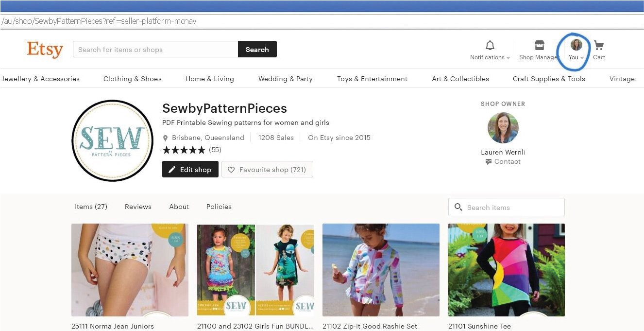Click the magnifier icon in Search items
The width and height of the screenshot is (644, 331).
click(458, 207)
